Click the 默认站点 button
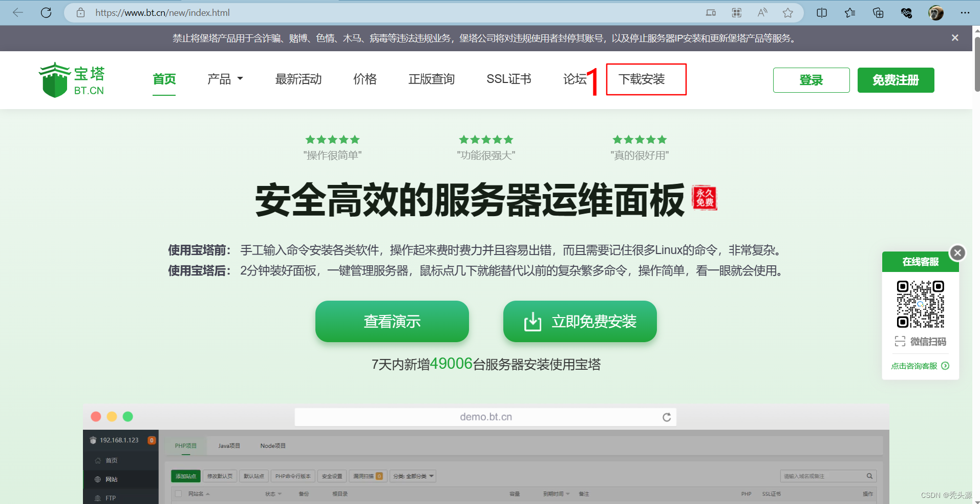 pyautogui.click(x=254, y=476)
